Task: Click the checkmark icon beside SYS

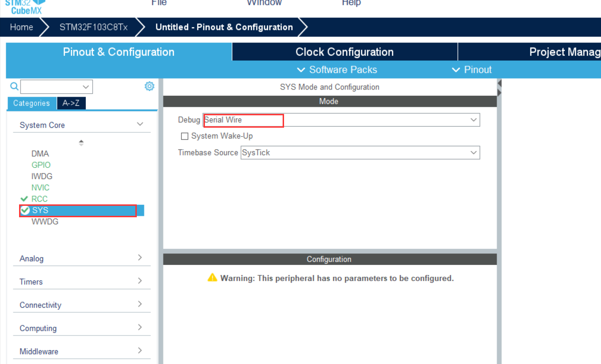Action: coord(25,210)
